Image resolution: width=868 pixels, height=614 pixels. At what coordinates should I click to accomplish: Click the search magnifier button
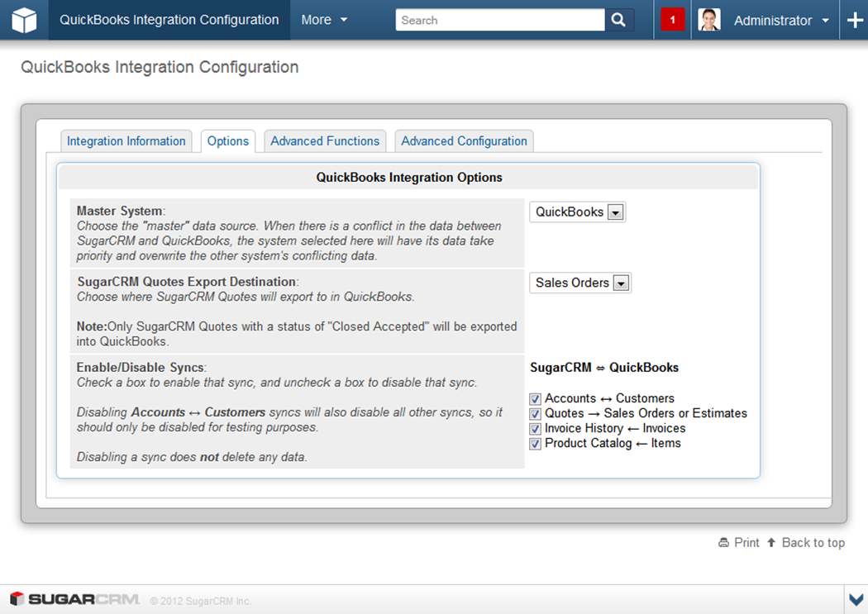(618, 20)
